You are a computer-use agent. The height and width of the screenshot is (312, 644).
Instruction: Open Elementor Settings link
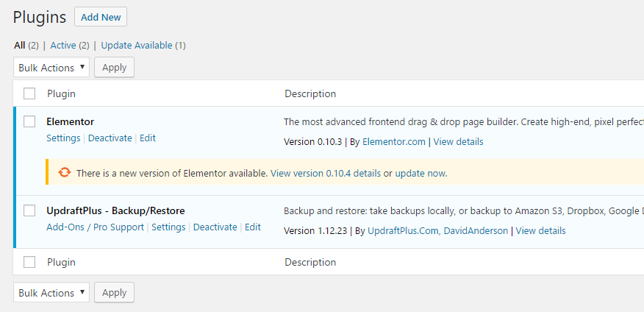tap(63, 138)
